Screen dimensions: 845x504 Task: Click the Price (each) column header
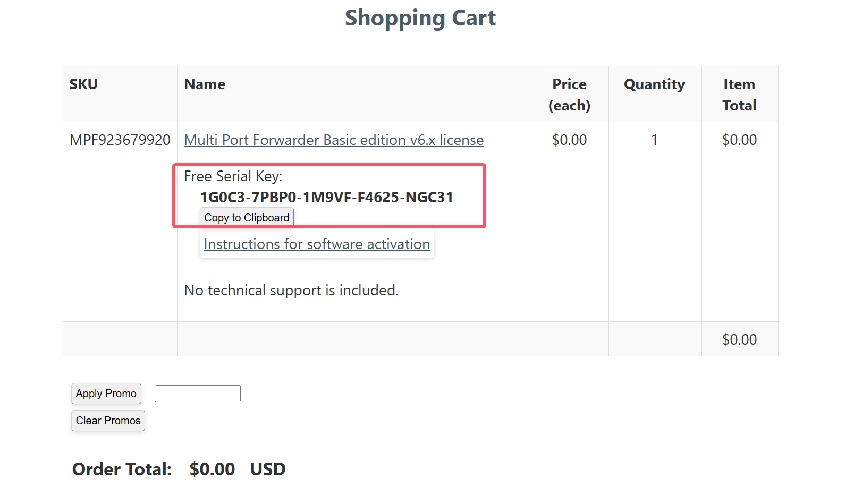coord(569,95)
